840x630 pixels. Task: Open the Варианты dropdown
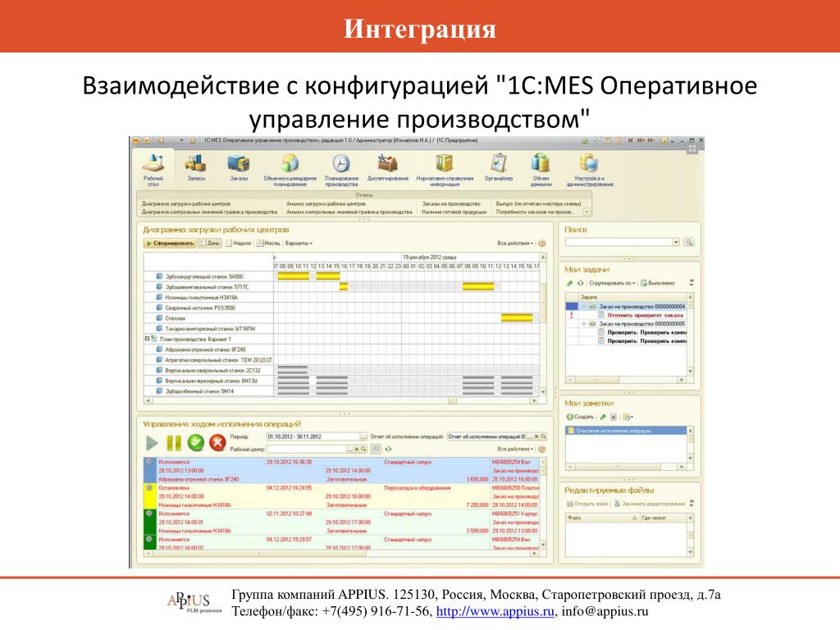point(299,243)
